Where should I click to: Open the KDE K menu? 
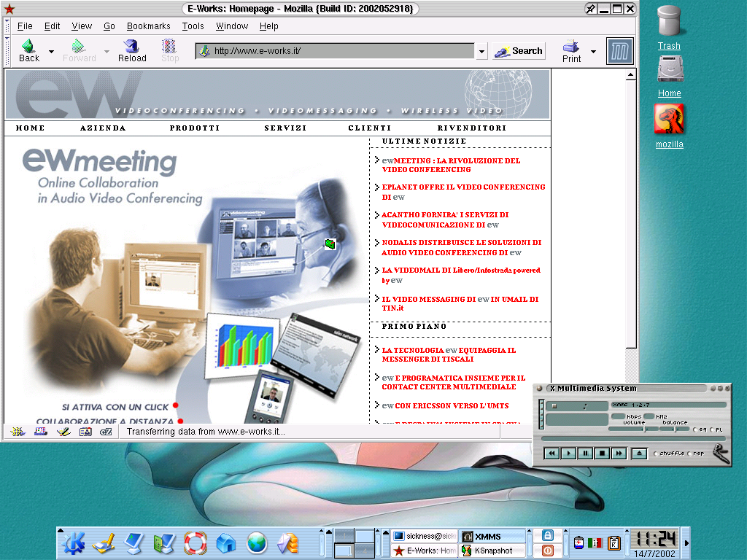74,542
